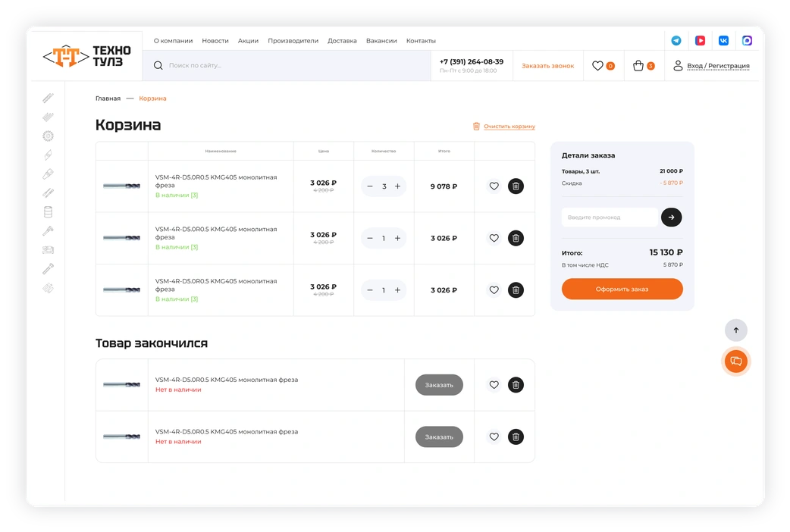This screenshot has height=532, width=790.
Task: Apply promo code with arrow button
Action: click(x=671, y=217)
